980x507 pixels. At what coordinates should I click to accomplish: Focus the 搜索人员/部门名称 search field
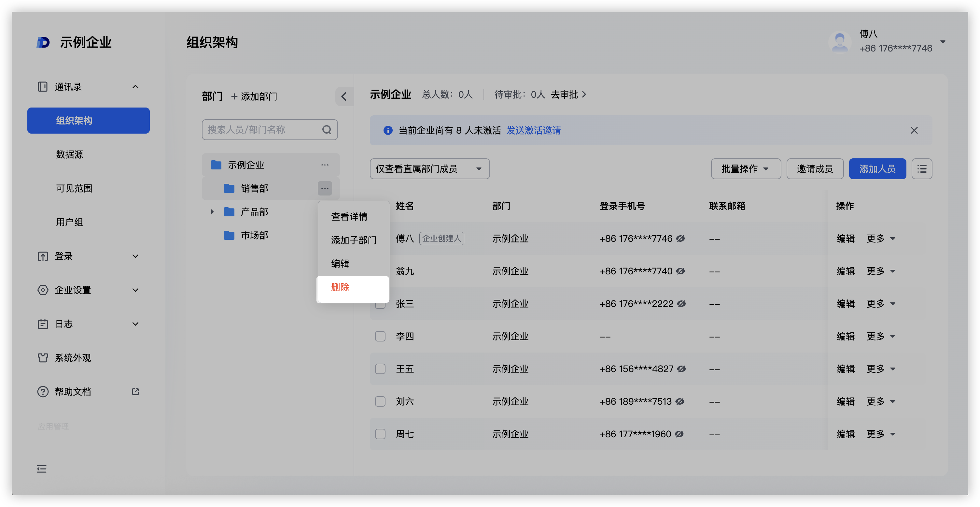pyautogui.click(x=262, y=130)
